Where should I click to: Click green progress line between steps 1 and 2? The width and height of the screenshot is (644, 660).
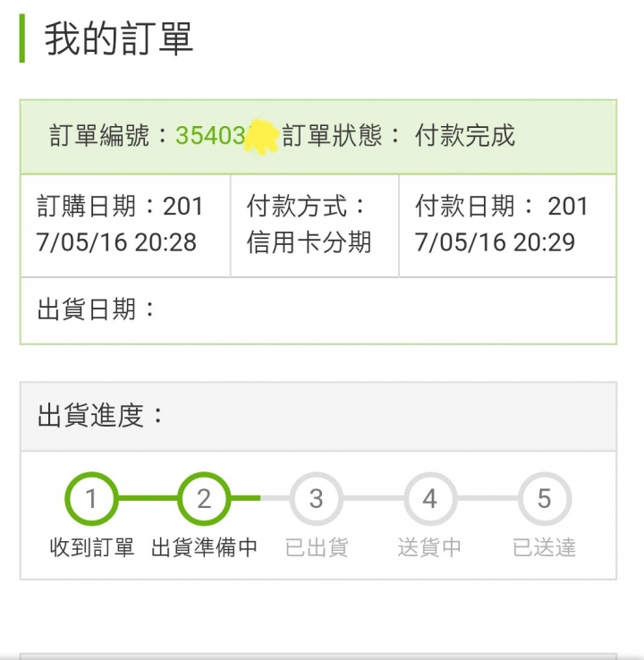click(148, 498)
